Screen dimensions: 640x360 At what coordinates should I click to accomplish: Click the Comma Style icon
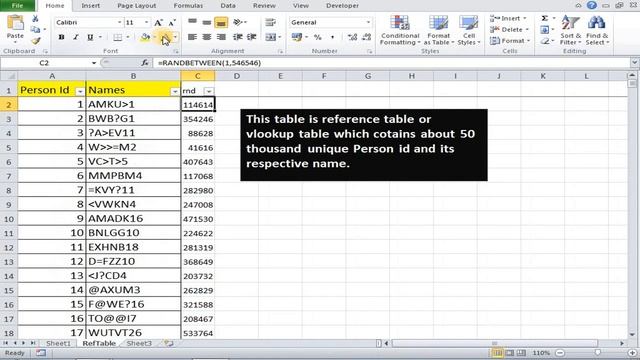point(332,37)
